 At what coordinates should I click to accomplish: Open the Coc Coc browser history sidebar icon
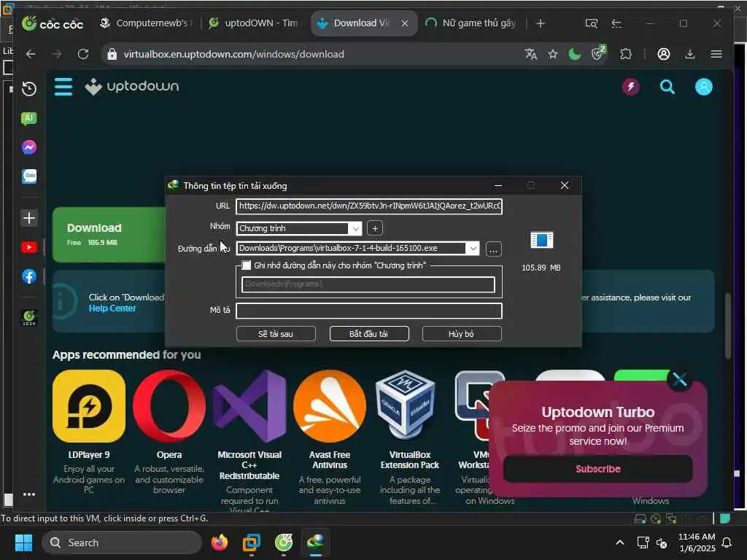coord(29,89)
